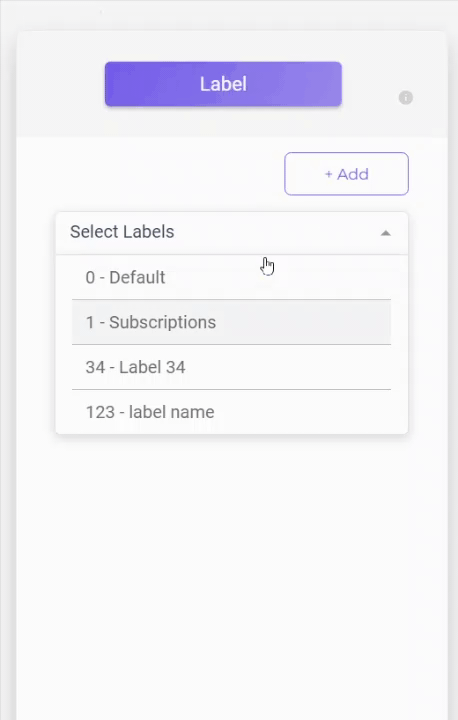
Task: Choose the 1 - Subscriptions option
Action: [232, 322]
